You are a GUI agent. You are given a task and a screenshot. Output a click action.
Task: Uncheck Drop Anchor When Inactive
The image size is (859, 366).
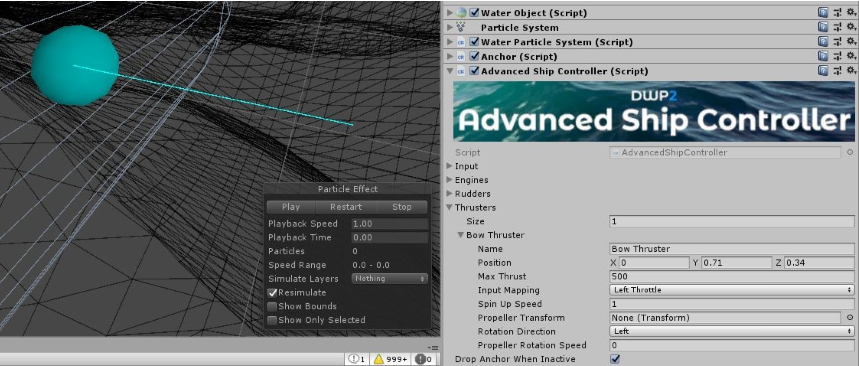tap(615, 359)
